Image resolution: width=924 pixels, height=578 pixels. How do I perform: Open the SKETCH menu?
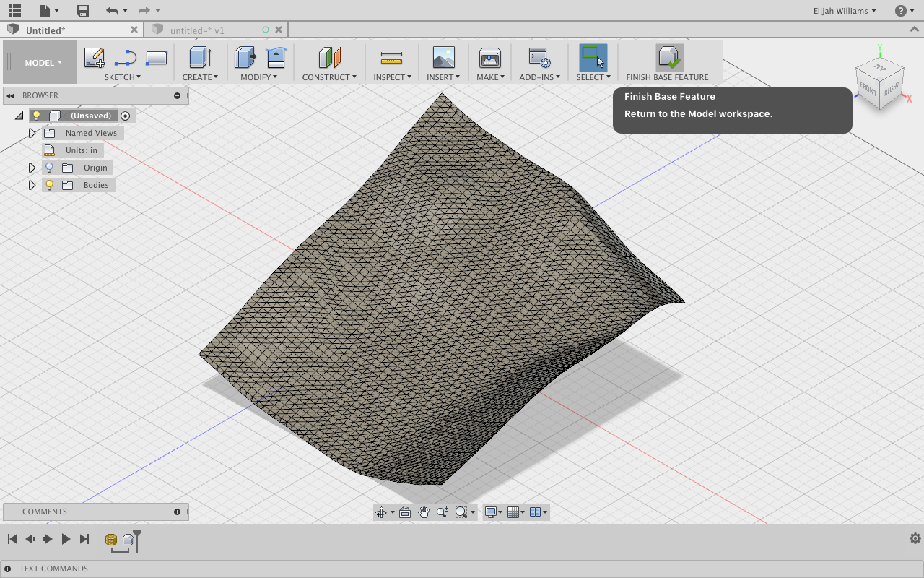pos(123,77)
